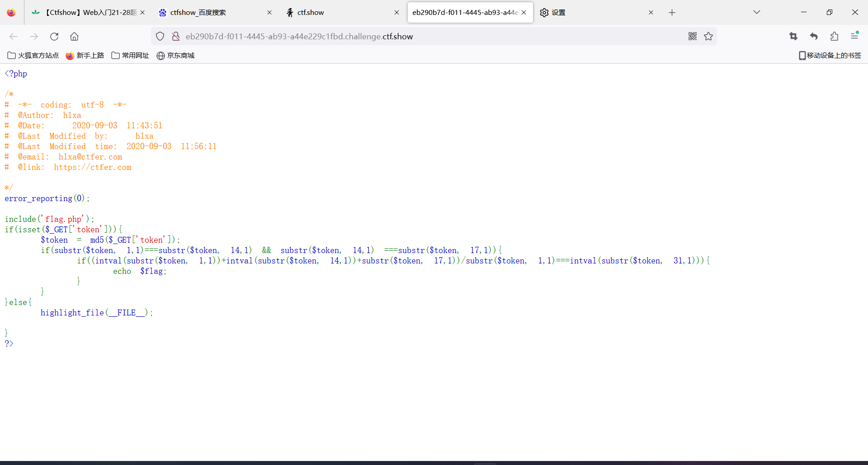Expand the list all tabs dropdown
This screenshot has width=868, height=465.
(x=757, y=12)
